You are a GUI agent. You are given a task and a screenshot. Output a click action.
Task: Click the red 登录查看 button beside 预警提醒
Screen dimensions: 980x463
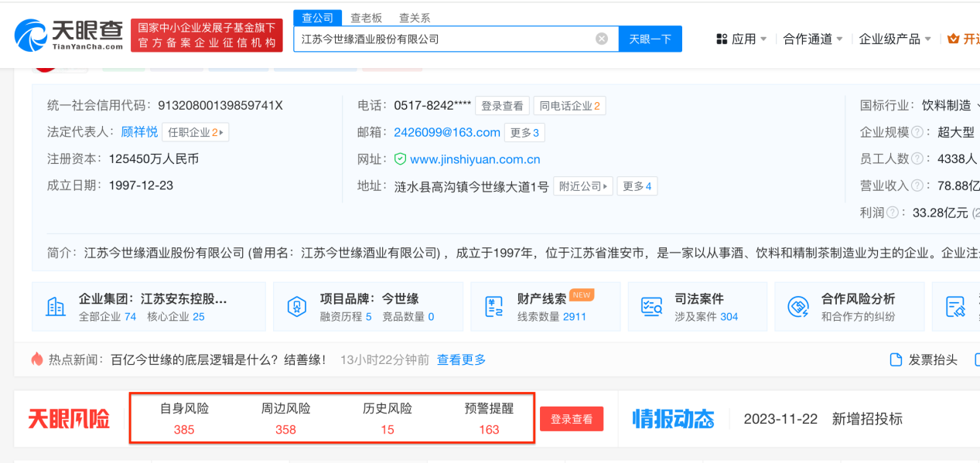point(572,419)
